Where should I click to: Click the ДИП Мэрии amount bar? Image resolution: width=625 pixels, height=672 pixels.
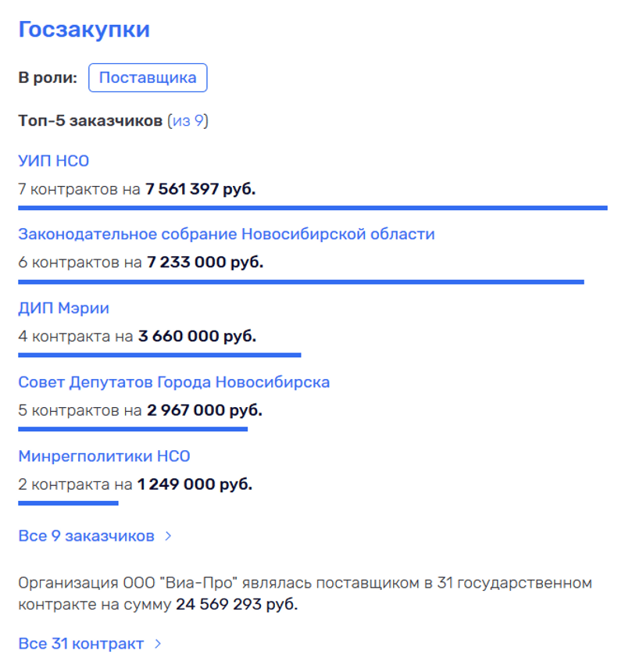click(x=159, y=355)
